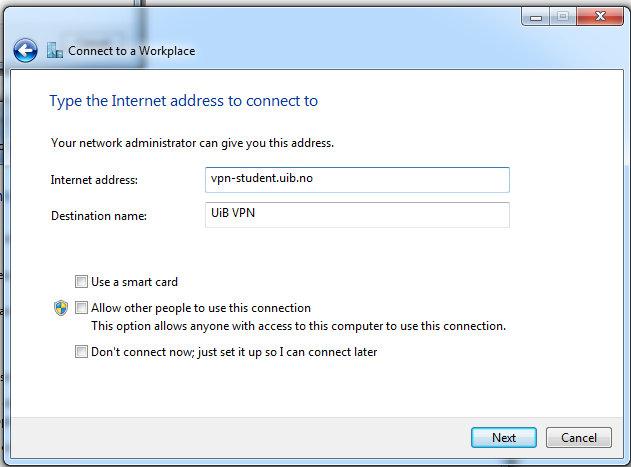The image size is (631, 467).
Task: Click the Connect to a Workplace wizard icon
Action: pos(54,50)
